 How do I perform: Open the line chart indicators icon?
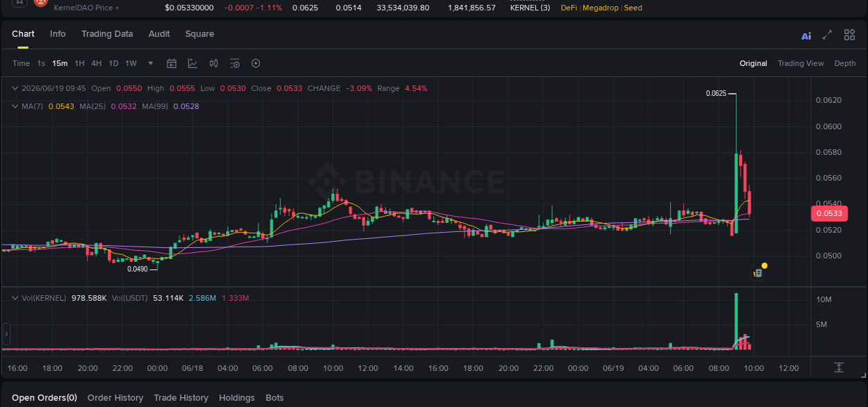point(192,63)
